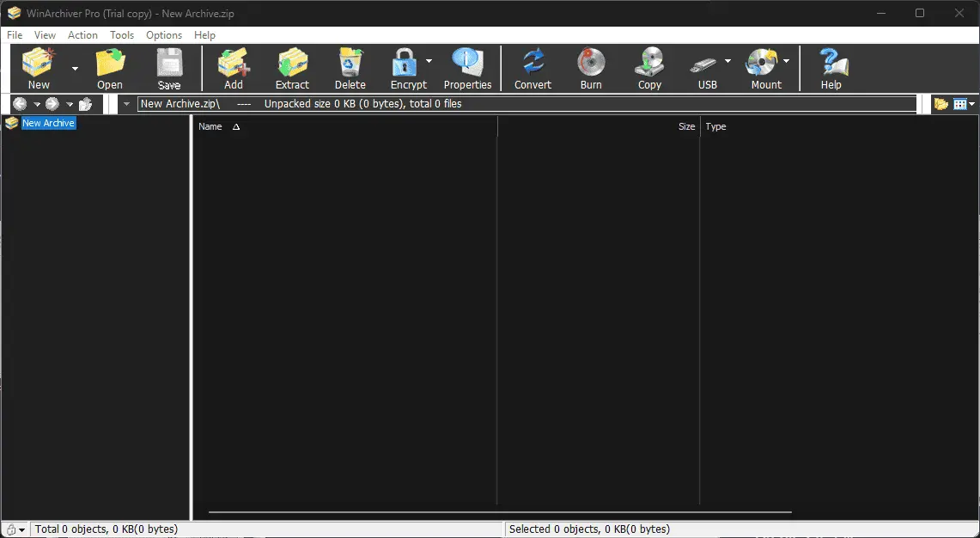Expand the USB dropdown arrow
980x538 pixels.
[727, 61]
